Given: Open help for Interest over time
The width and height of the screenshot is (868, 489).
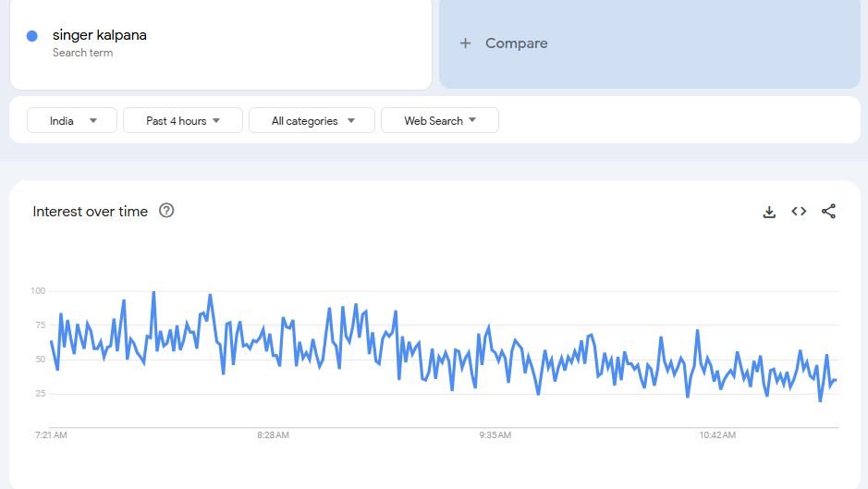Looking at the screenshot, I should [166, 211].
